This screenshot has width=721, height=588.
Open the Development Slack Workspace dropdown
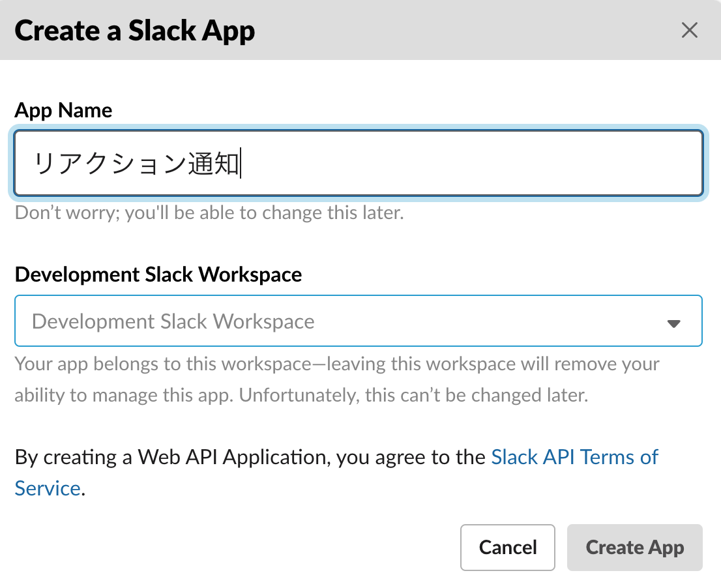358,321
